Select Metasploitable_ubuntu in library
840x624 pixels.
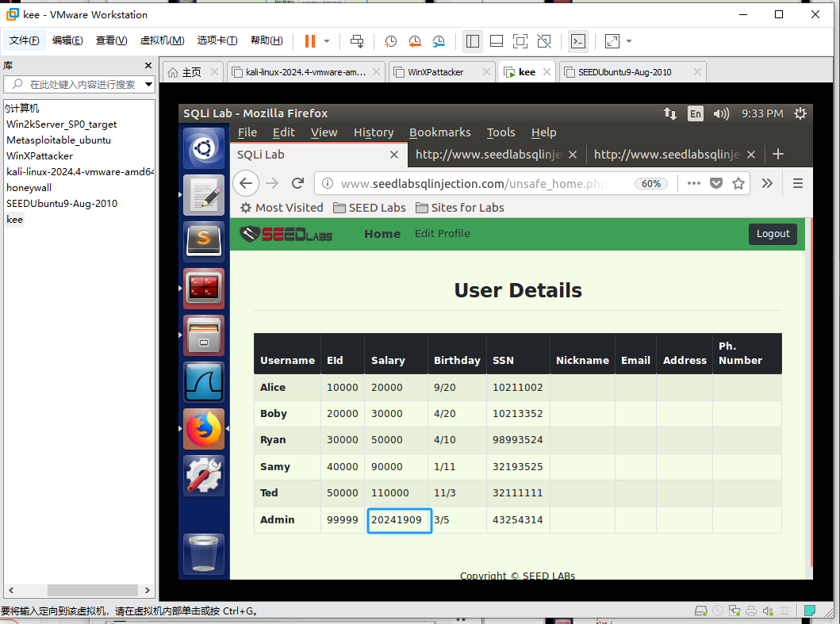click(59, 140)
